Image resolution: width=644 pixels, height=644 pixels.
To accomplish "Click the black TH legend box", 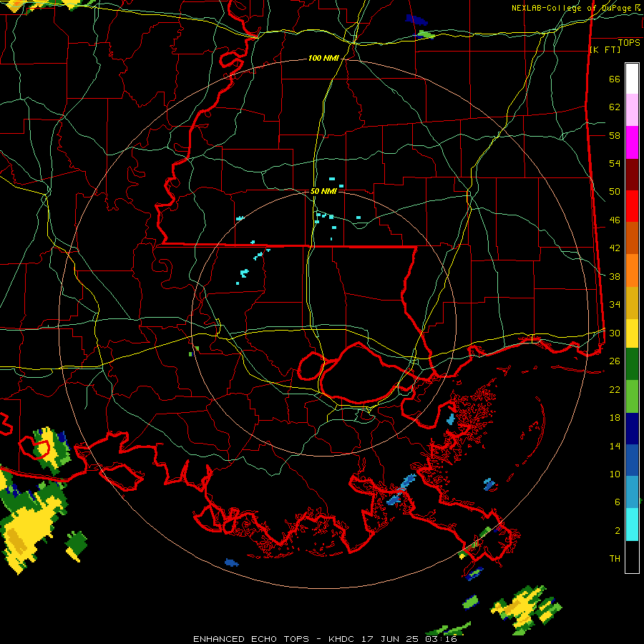I will point(632,557).
